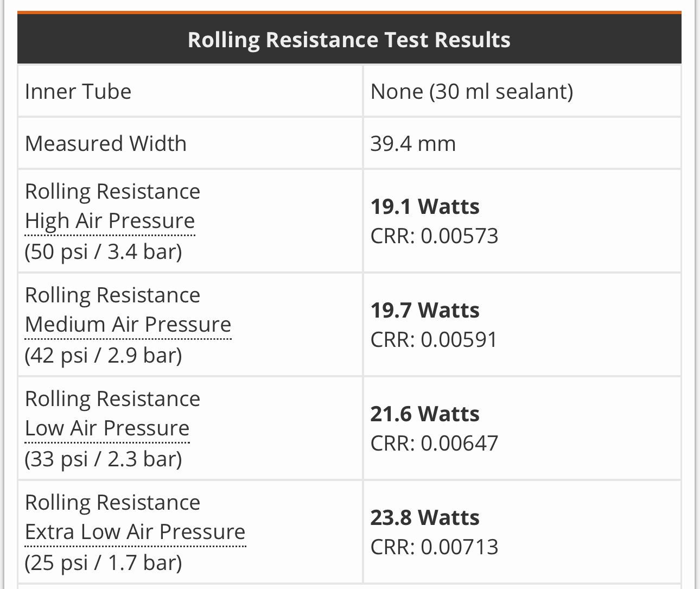Click the (25 psi / 1.7 bar) text
Viewport: 700px width, 589px height.
click(103, 563)
